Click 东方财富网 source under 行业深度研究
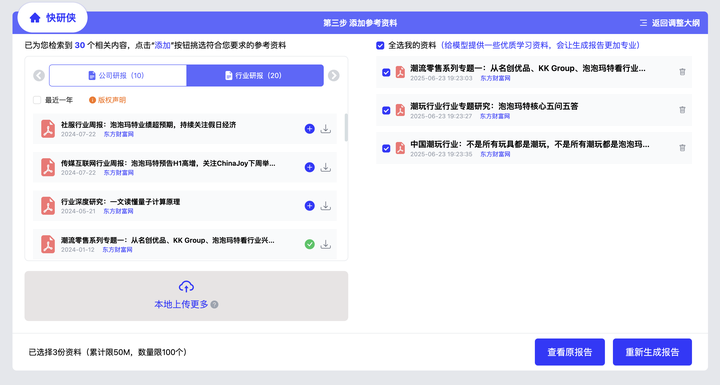This screenshot has width=720, height=385. click(x=118, y=211)
